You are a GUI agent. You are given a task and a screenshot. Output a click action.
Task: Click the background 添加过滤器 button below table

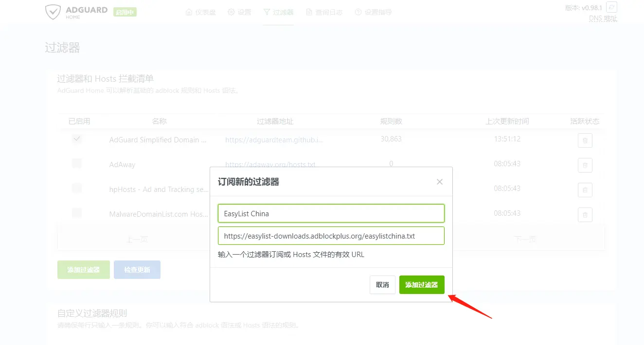point(84,270)
